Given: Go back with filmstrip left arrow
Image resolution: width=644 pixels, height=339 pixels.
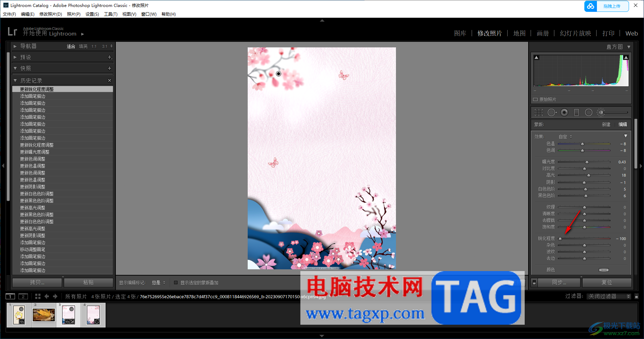Looking at the screenshot, I should [47, 296].
